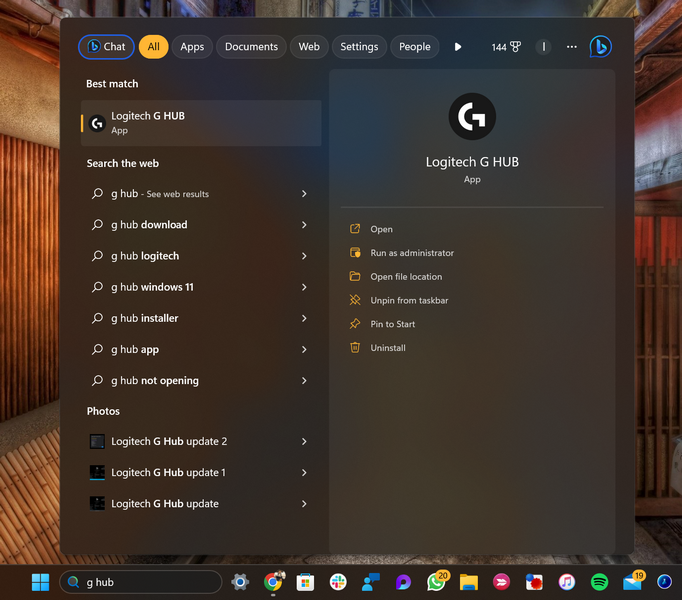Open File Explorer from the taskbar

469,582
